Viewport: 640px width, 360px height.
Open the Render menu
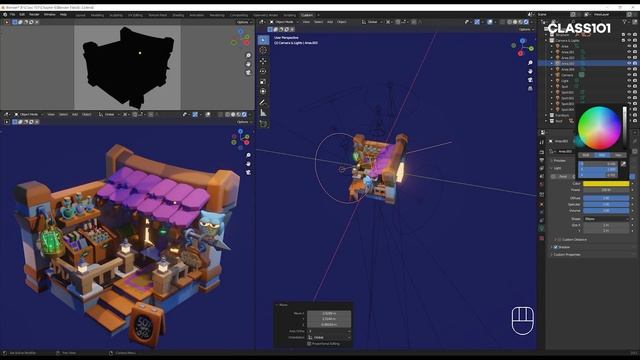coord(34,15)
